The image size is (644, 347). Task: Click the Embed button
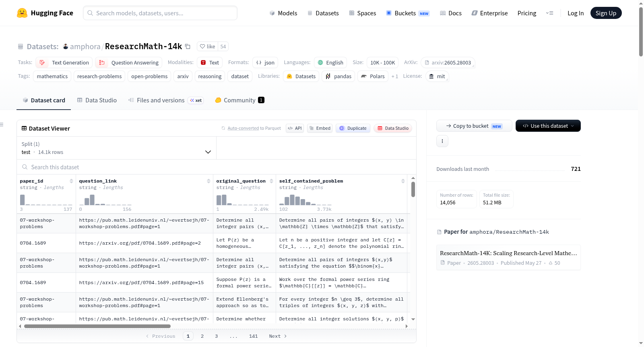click(320, 128)
